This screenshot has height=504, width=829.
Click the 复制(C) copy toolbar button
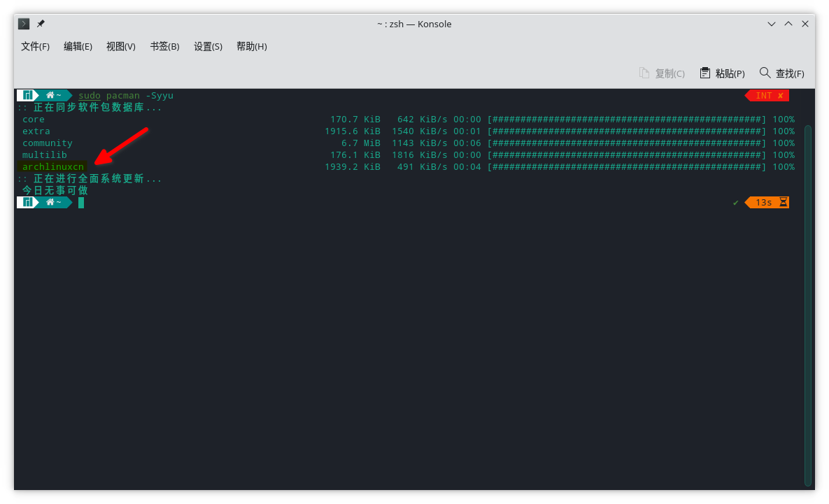tap(662, 73)
